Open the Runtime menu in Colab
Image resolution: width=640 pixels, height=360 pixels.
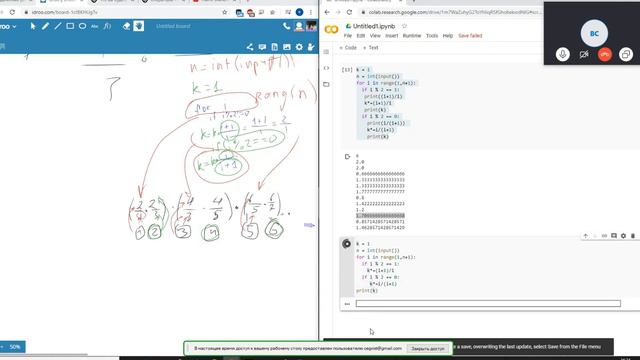[x=412, y=36]
